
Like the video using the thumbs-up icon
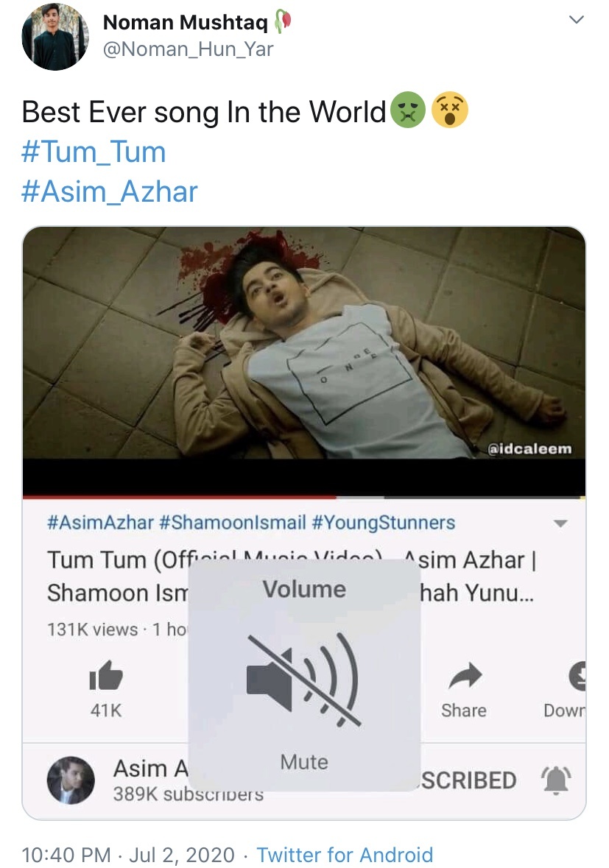106,675
